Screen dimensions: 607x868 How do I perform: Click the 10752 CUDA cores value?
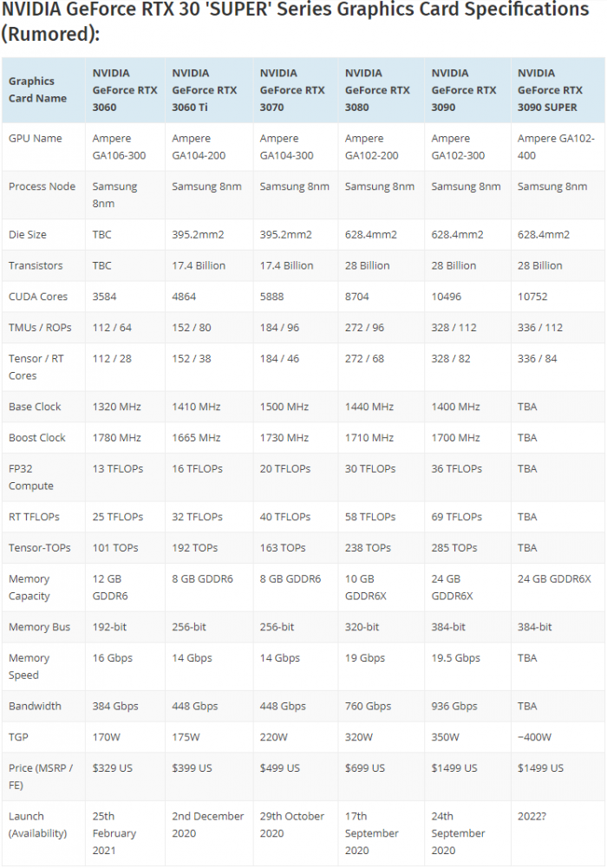532,297
